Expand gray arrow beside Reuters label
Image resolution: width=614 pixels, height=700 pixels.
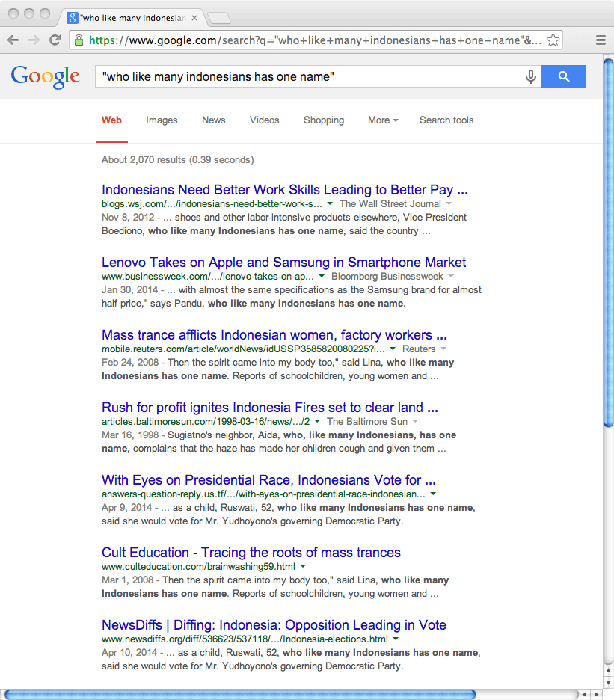pos(443,349)
